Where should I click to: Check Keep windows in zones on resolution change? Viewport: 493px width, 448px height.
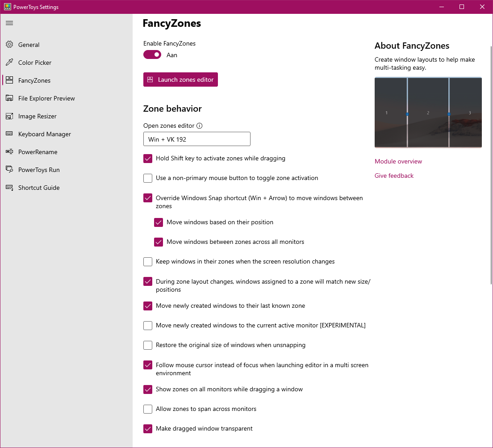click(x=148, y=262)
